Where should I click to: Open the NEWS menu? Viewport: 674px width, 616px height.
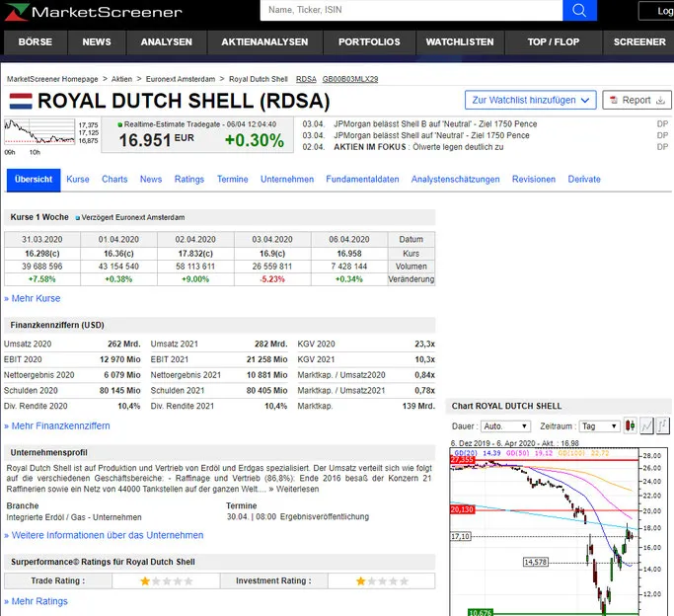[97, 42]
